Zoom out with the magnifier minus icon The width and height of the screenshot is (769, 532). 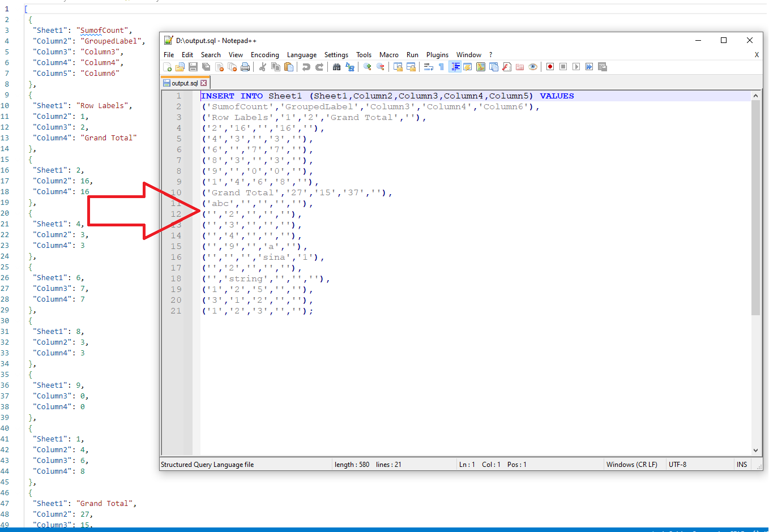click(x=381, y=67)
